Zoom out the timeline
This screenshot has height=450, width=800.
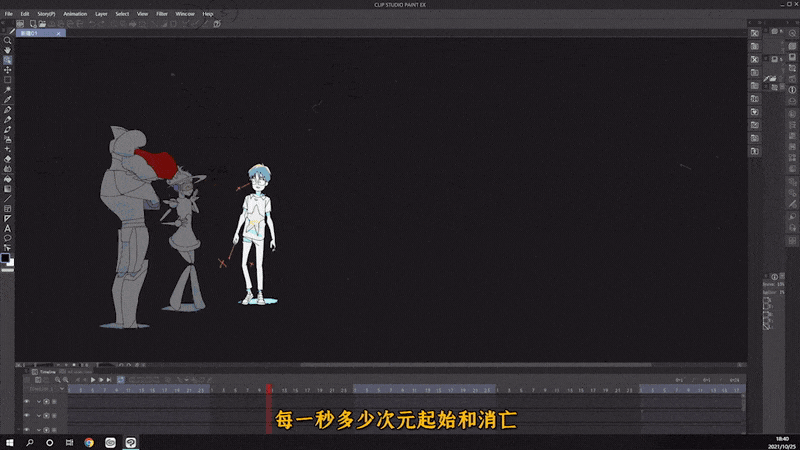57,380
